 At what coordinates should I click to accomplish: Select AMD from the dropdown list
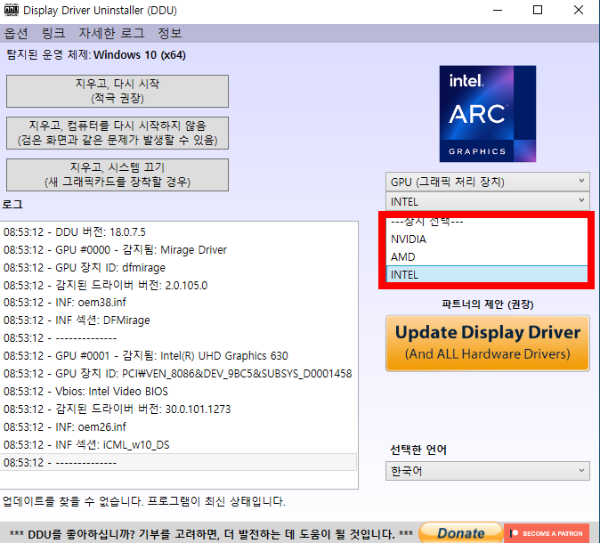(x=487, y=257)
